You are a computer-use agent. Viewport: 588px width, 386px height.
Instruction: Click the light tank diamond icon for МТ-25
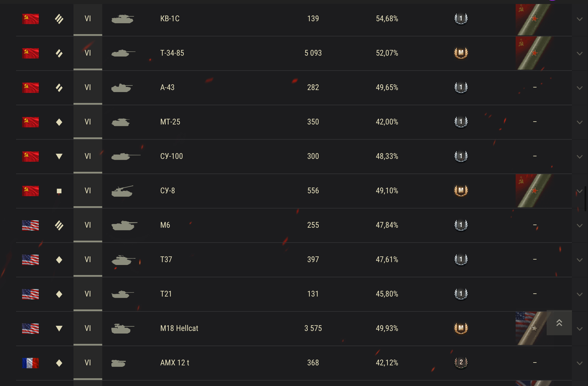point(59,122)
